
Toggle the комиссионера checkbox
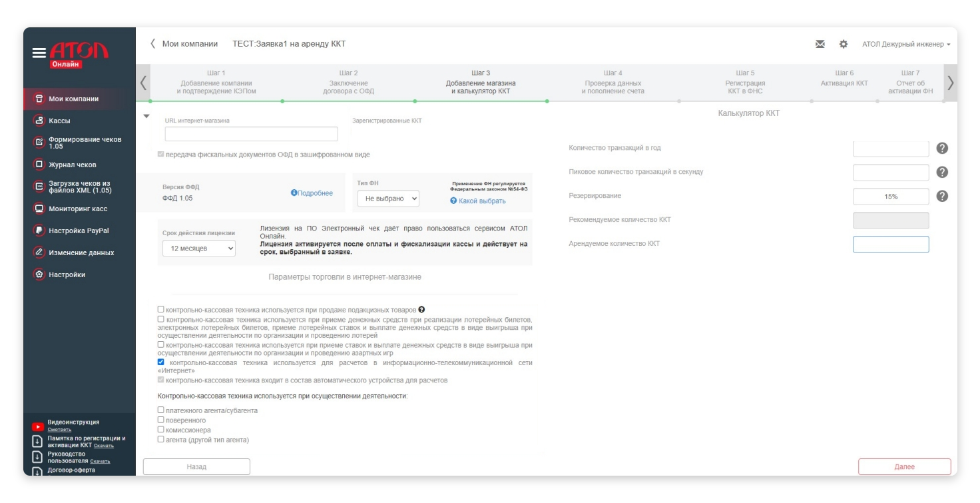coord(160,430)
